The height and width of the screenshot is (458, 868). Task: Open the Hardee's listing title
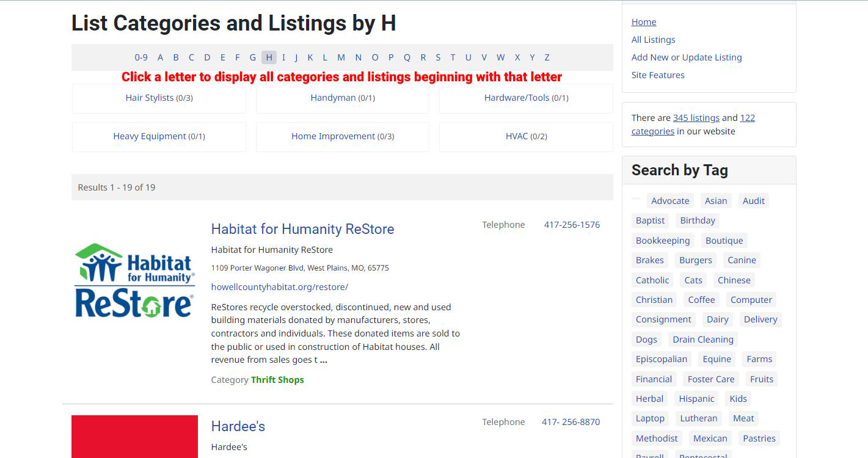238,426
